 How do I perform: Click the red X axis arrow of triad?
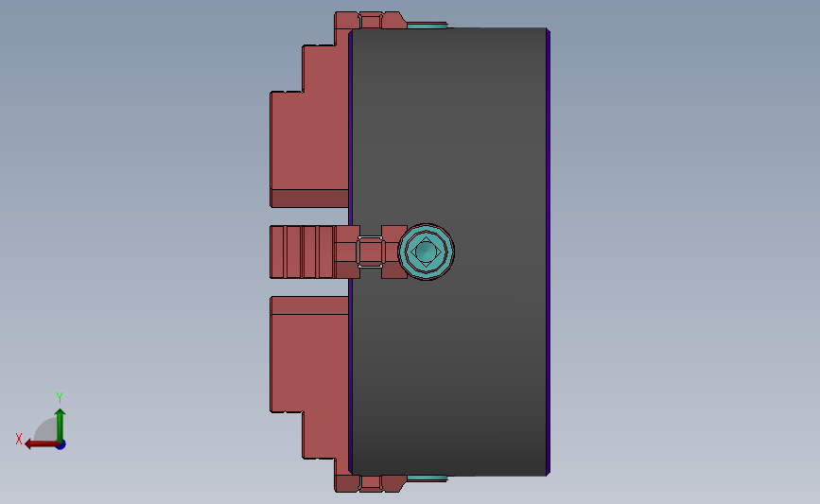41,444
